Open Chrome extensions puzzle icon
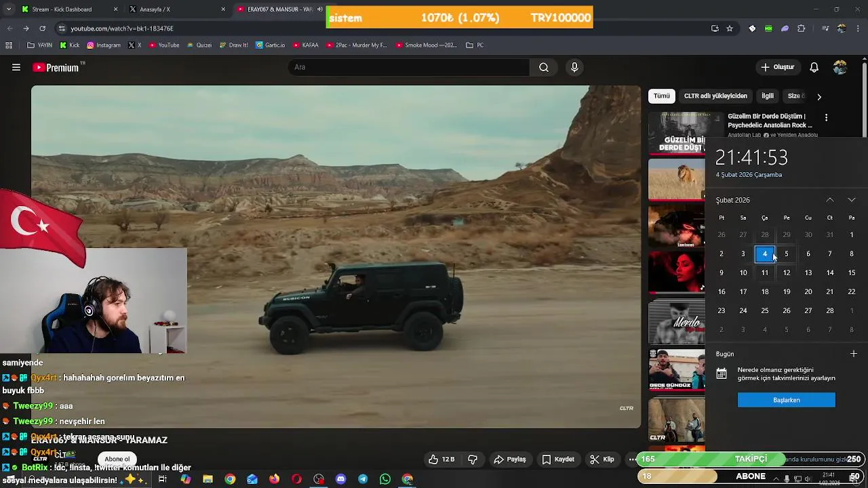The image size is (868, 488). point(802,28)
